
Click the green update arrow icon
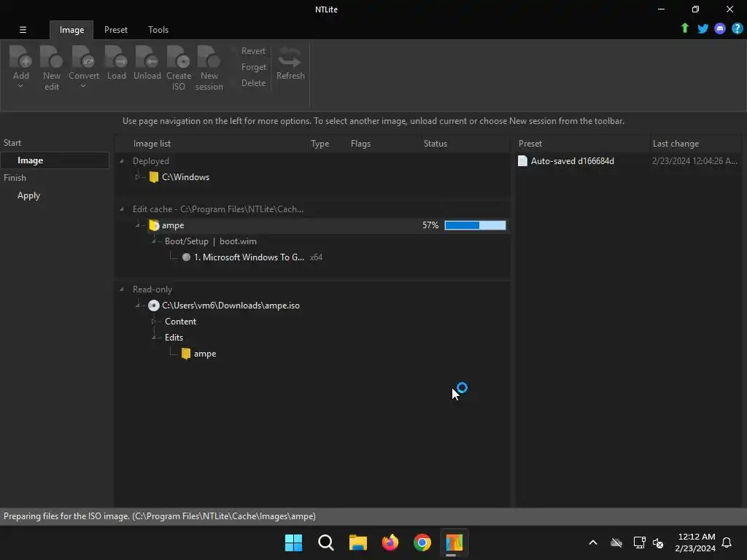pos(684,28)
